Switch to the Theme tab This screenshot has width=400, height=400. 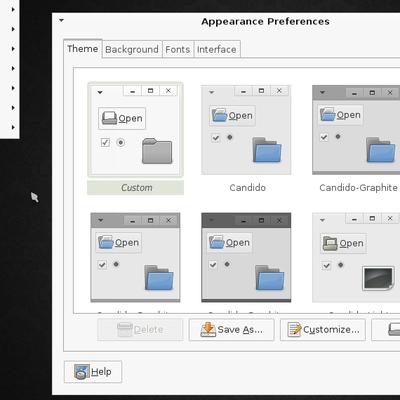(83, 49)
